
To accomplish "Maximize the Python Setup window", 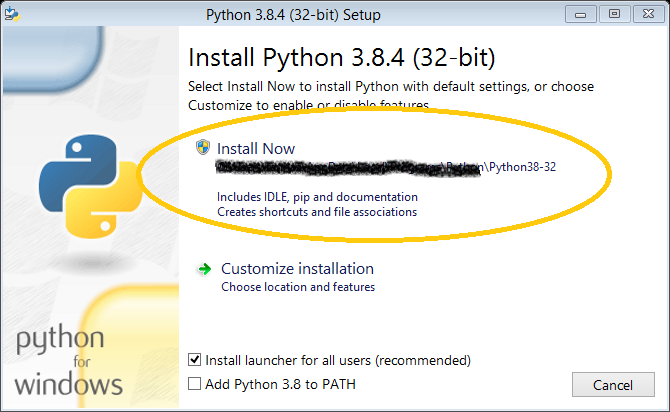I will point(614,14).
